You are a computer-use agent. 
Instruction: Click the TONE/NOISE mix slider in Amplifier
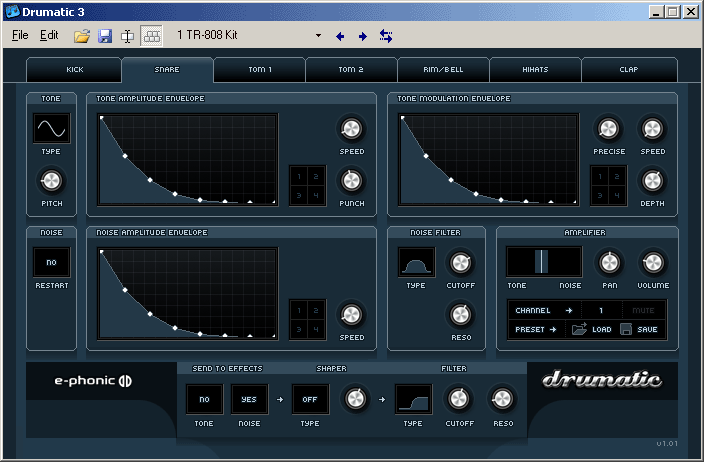point(544,262)
